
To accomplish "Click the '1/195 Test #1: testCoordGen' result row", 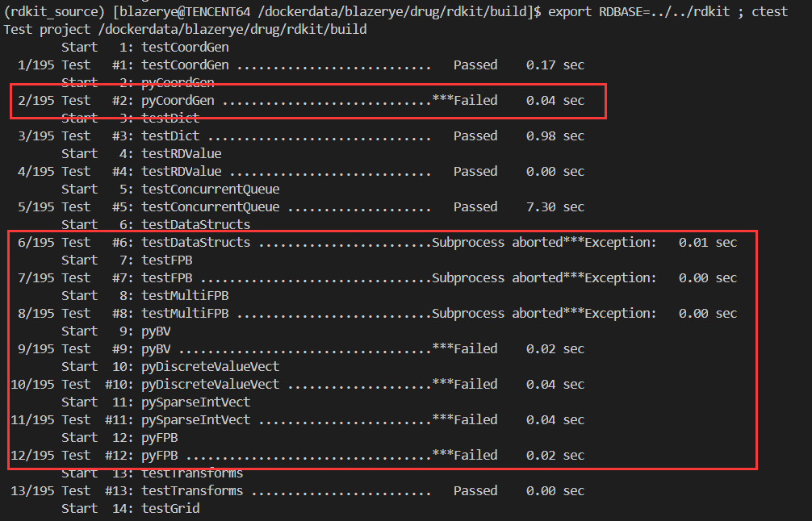I will pos(301,65).
